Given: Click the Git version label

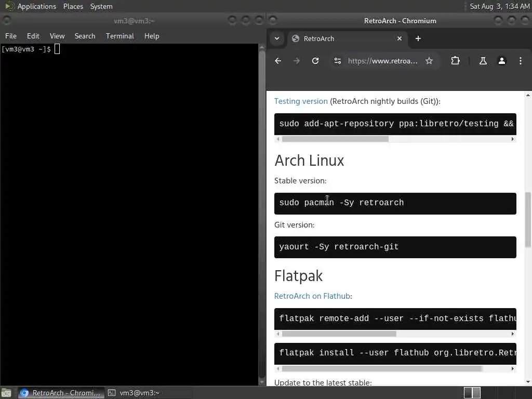Looking at the screenshot, I should coord(294,225).
